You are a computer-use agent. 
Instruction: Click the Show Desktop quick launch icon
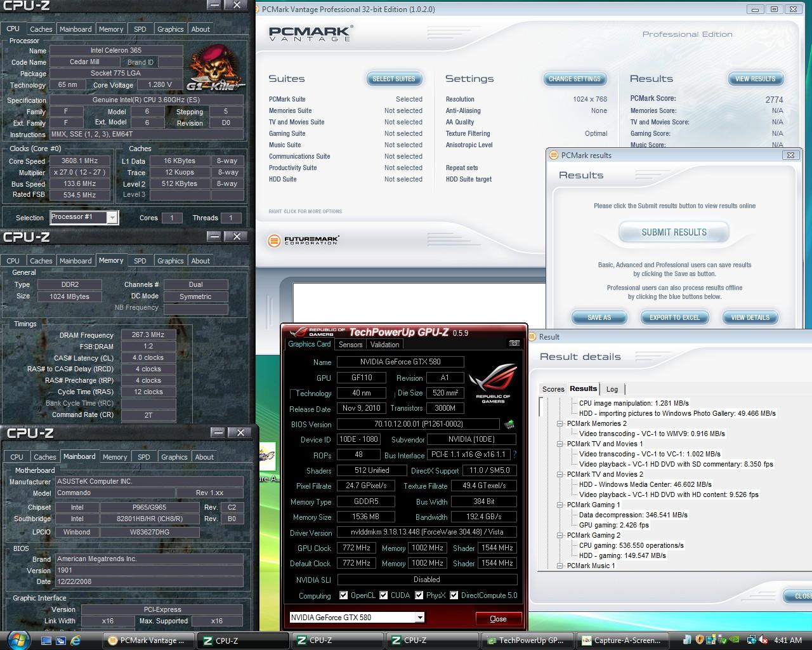[46, 640]
